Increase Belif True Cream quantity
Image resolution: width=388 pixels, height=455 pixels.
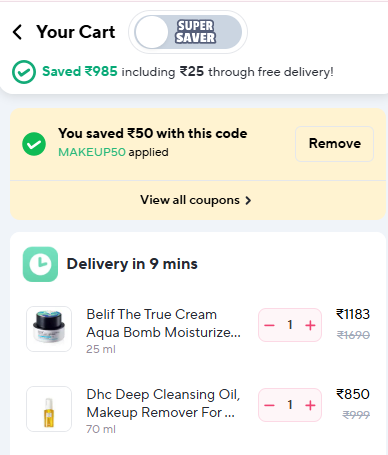point(310,325)
